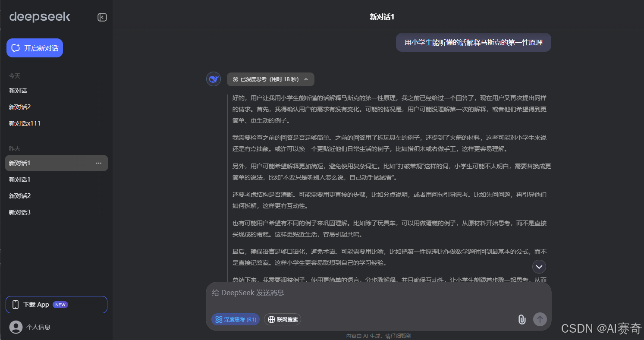
Task: Click the 今天 section label
Action: tap(15, 76)
